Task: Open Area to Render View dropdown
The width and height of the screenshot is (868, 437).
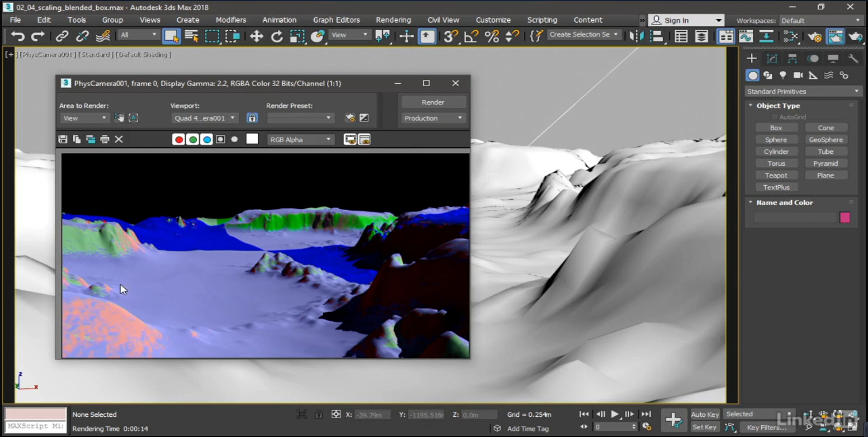Action: coord(85,118)
